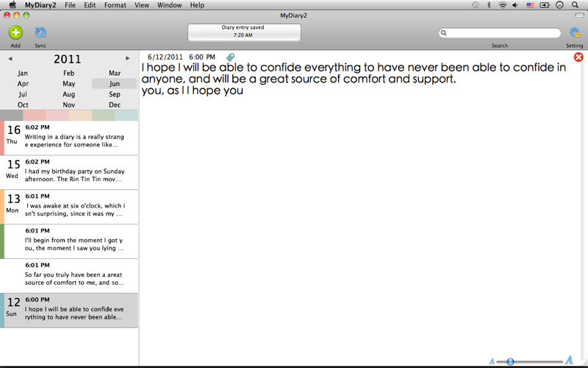Open the Format menu

click(x=115, y=5)
